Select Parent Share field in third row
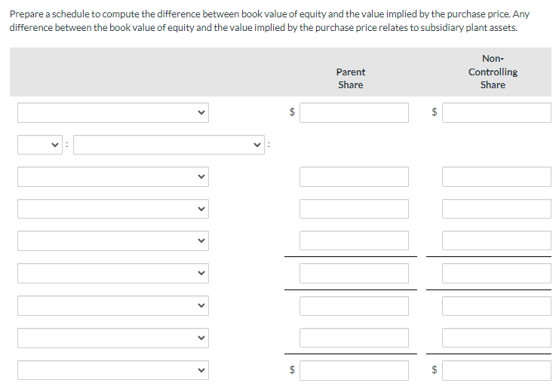This screenshot has height=392, width=559. click(354, 176)
